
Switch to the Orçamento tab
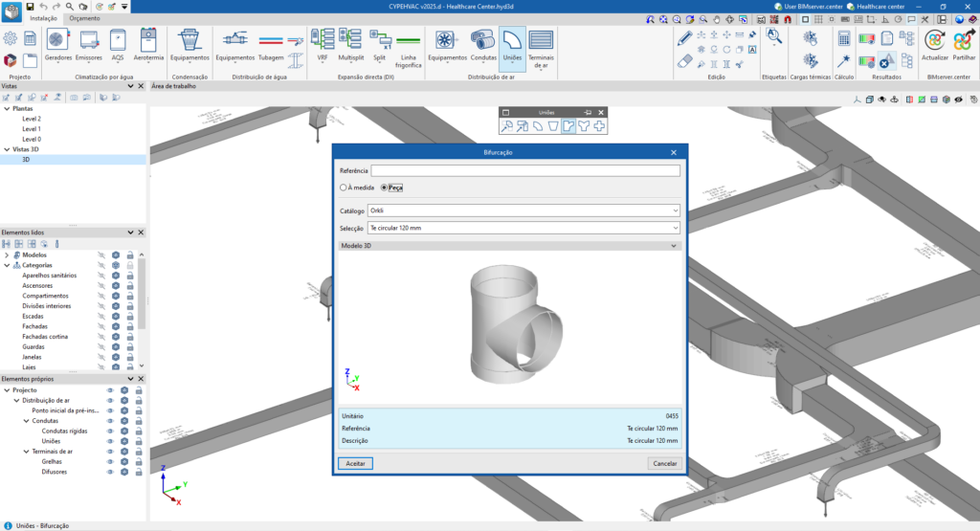point(84,18)
